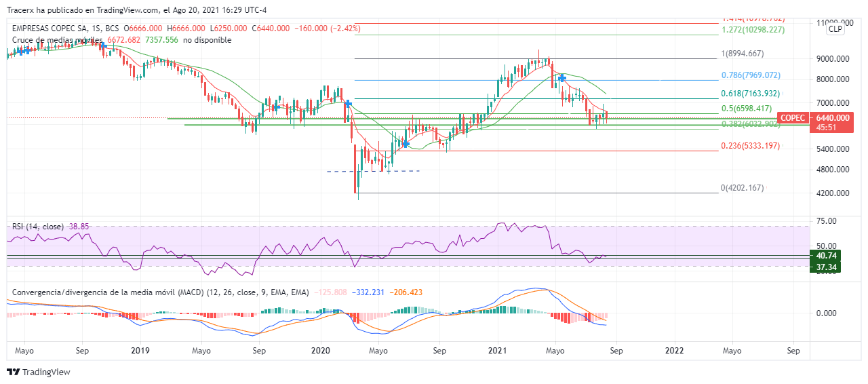Screen dimensions: 868x384
Task: Select the −160.000 (−2.42%) change value
Action: 327,28
